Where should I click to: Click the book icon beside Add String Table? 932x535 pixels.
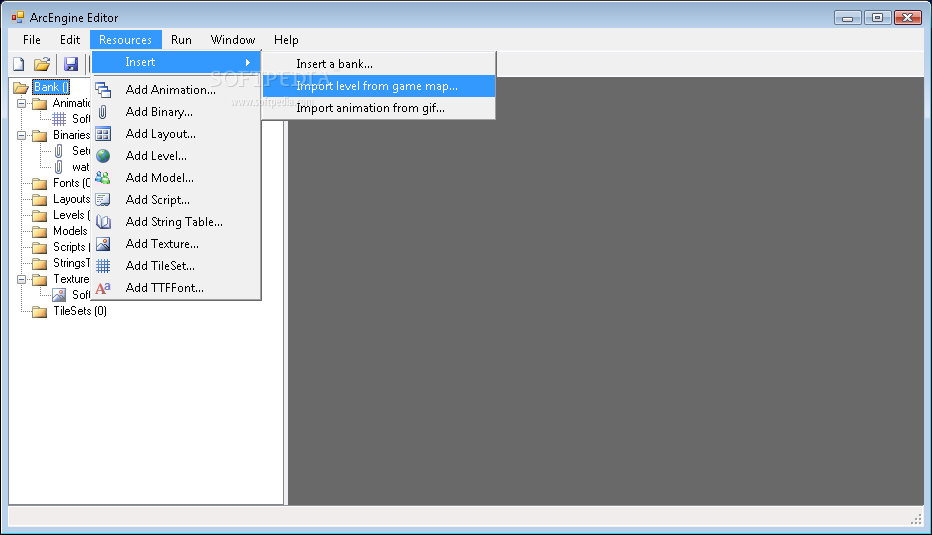click(x=103, y=222)
